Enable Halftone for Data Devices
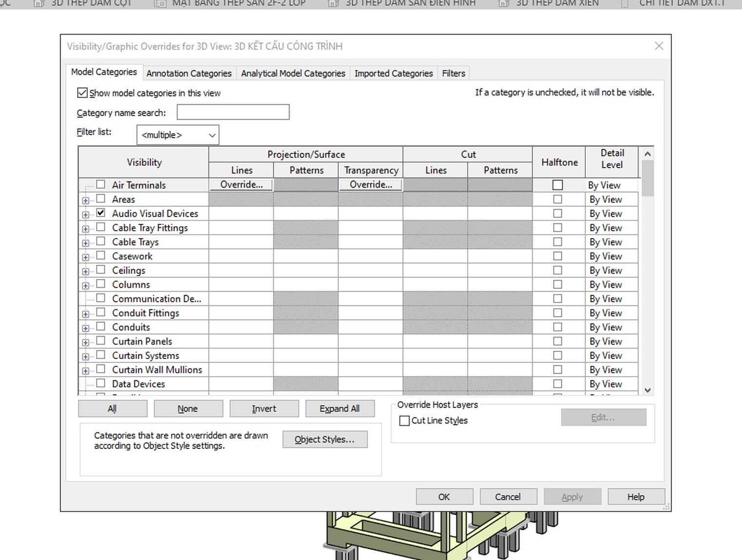 click(557, 384)
